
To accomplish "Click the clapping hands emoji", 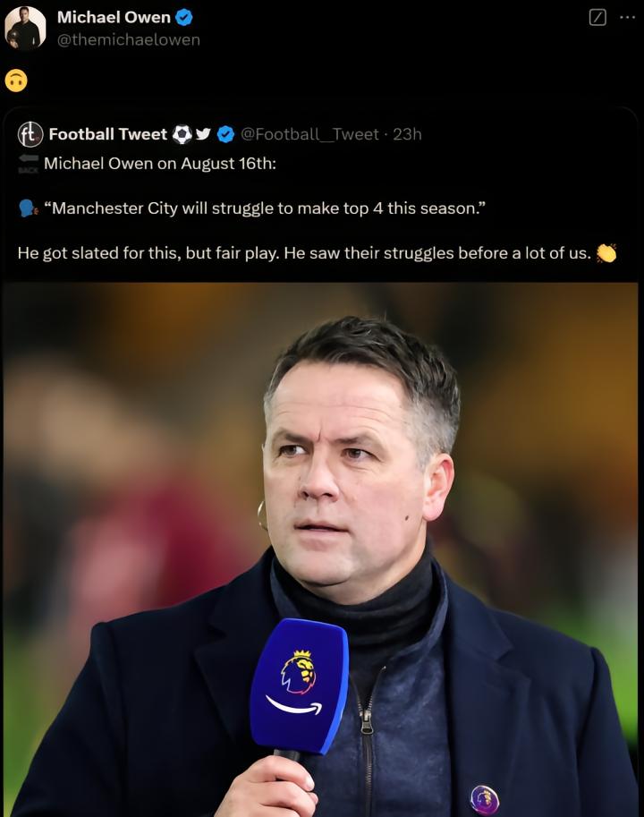I will (606, 253).
